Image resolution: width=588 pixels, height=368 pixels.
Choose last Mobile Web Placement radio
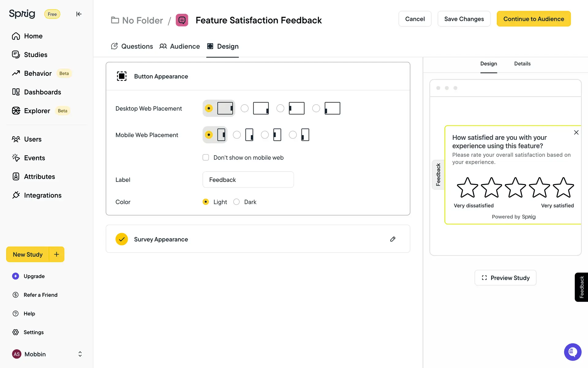click(x=293, y=135)
